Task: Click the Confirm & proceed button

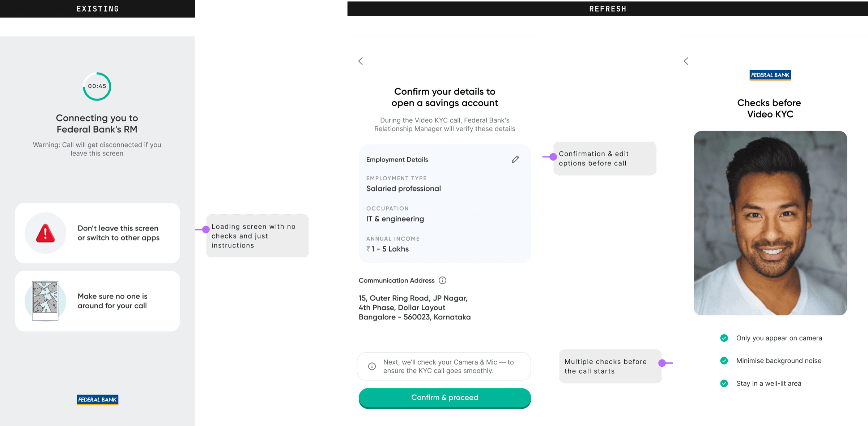Action: (x=444, y=398)
